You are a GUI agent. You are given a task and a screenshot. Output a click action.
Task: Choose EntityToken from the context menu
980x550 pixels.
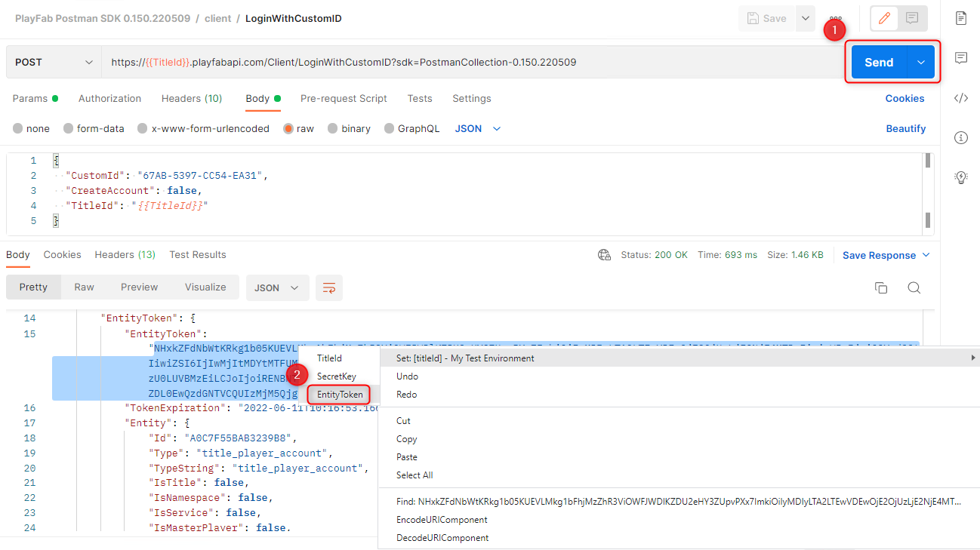338,395
